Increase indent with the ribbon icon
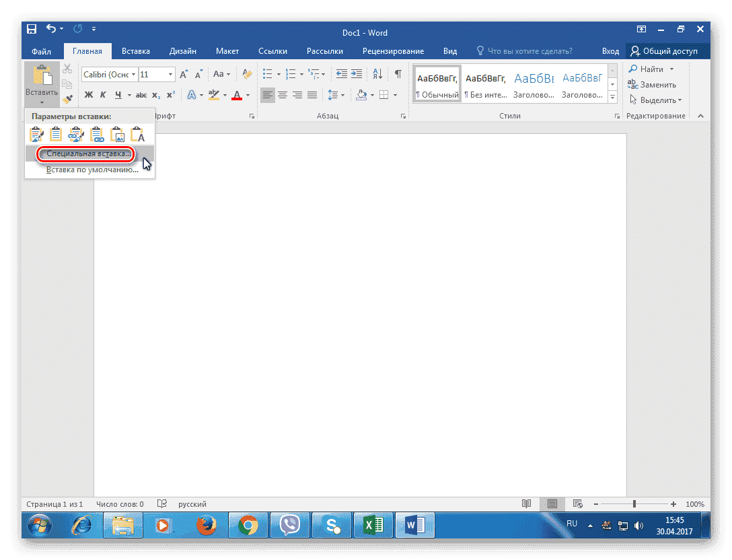The image size is (732, 560). 357,74
